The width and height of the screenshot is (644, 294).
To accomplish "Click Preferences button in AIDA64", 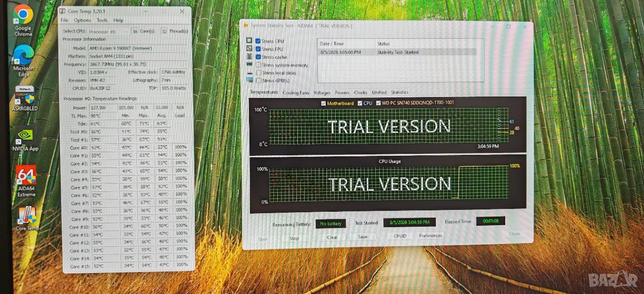I will coord(431,235).
